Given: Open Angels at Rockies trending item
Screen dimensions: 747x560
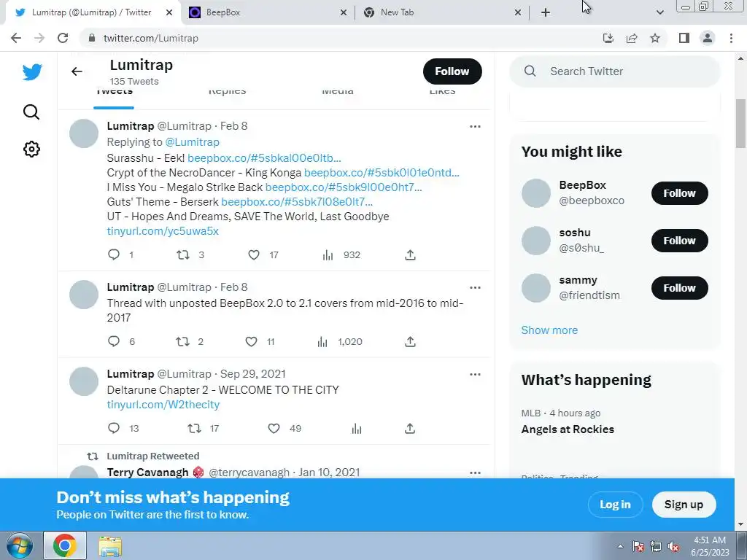Looking at the screenshot, I should click(568, 429).
